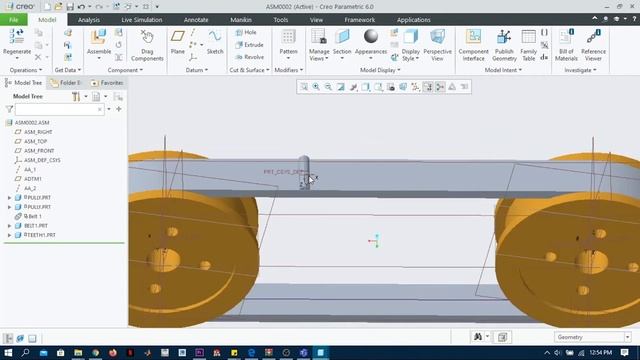Select ASM_DEF_CSYS in model tree
640x360 pixels.
click(42, 160)
